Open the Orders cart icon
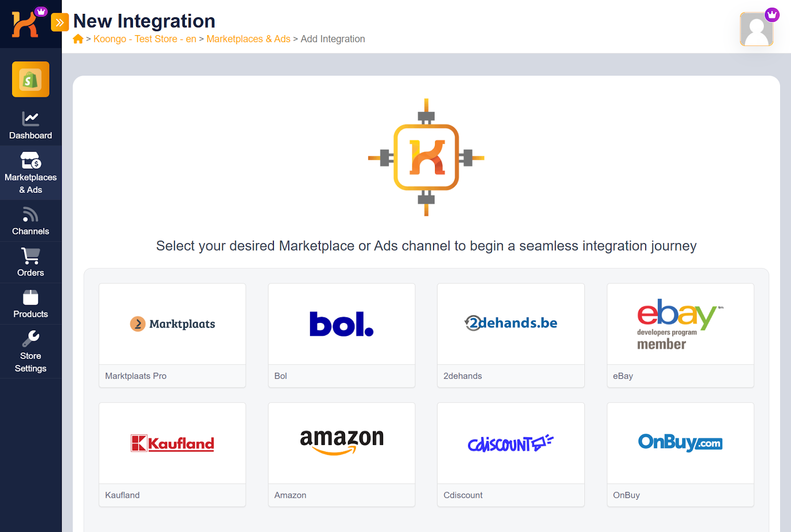791x532 pixels. click(31, 256)
